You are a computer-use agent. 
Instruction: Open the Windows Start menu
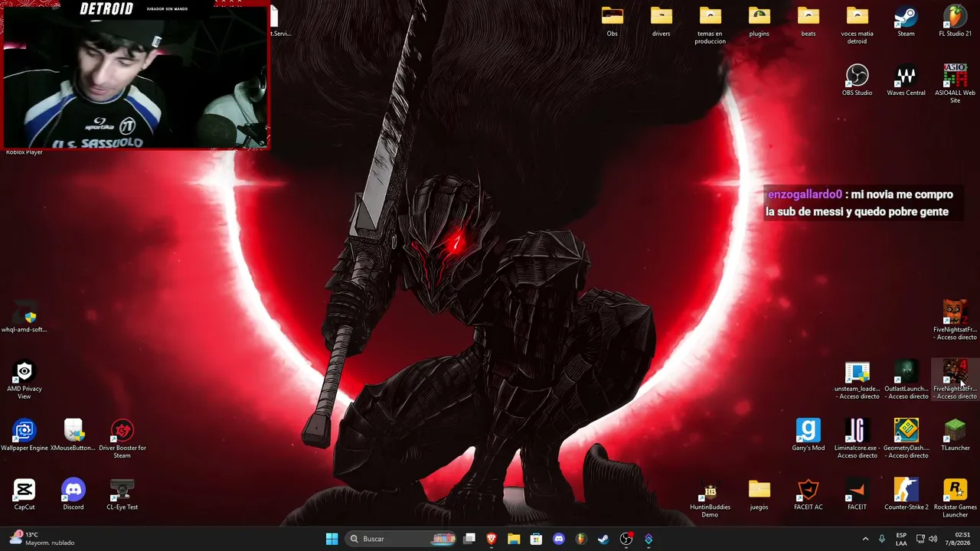[x=332, y=539]
